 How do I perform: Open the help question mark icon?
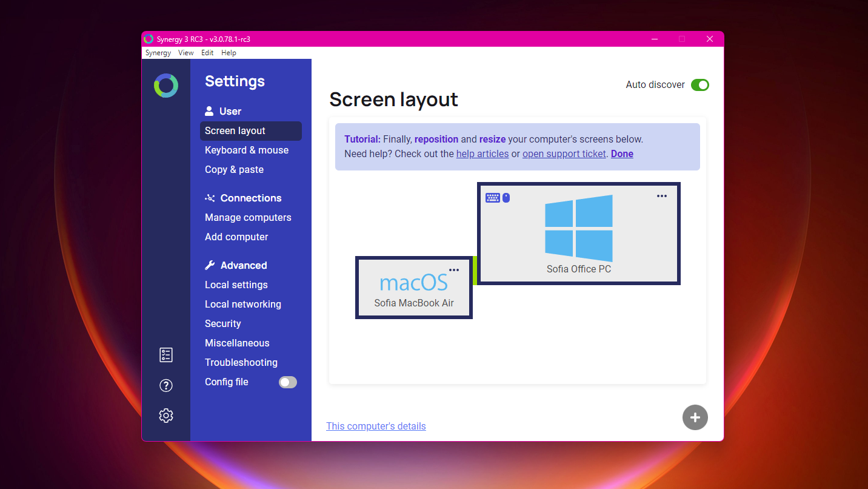tap(166, 385)
